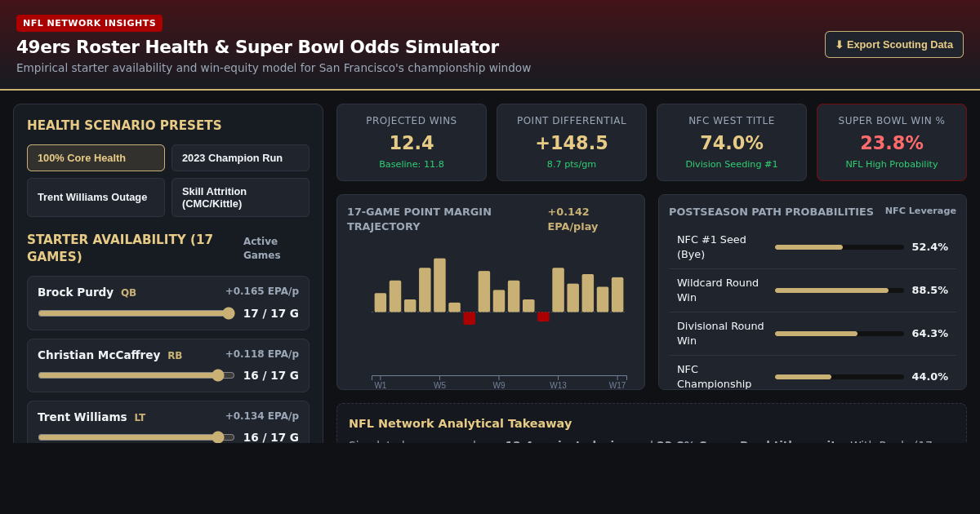980x514 pixels.
Task: Click the NFC #1 Seed (Bye) row
Action: coord(813,247)
